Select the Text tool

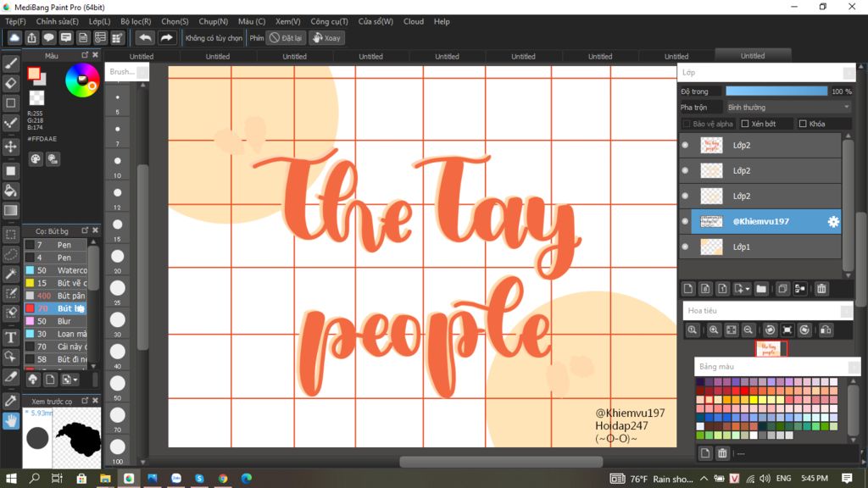coord(10,337)
